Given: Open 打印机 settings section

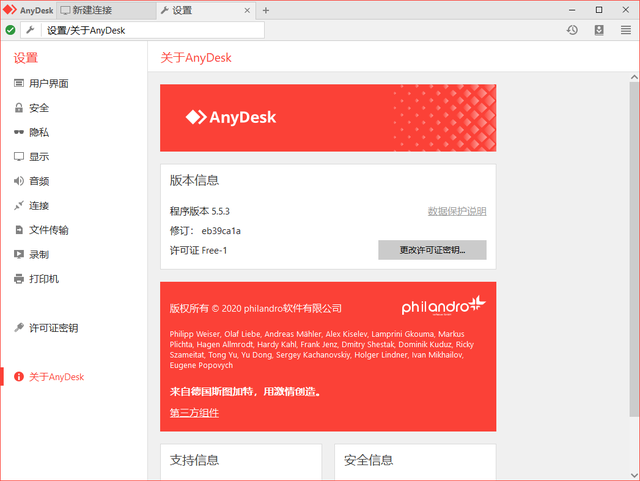Looking at the screenshot, I should [44, 279].
